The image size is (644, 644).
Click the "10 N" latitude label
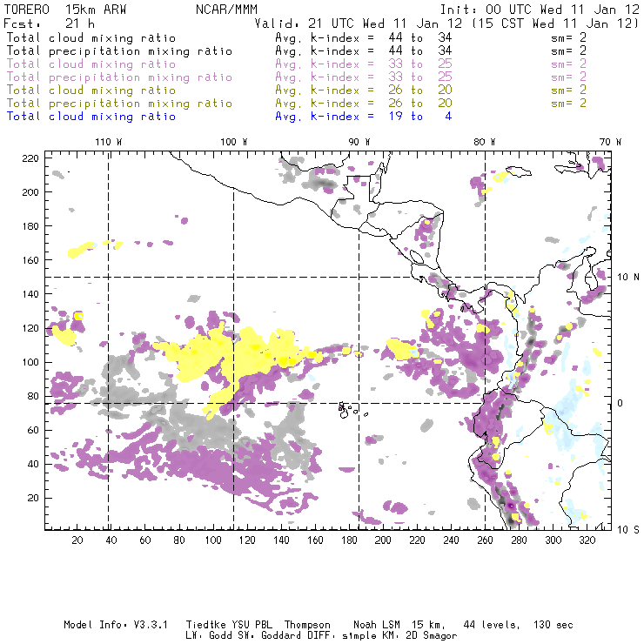coord(628,278)
